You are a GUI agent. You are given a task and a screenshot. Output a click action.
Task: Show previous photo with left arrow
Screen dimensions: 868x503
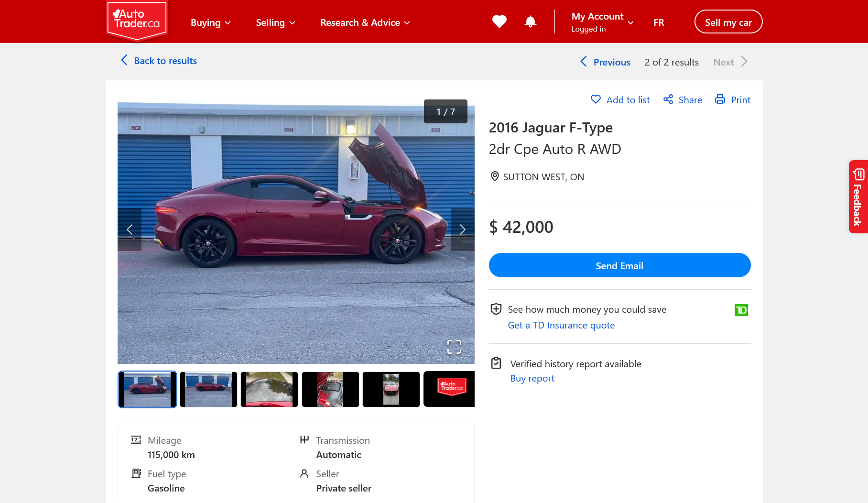click(130, 230)
